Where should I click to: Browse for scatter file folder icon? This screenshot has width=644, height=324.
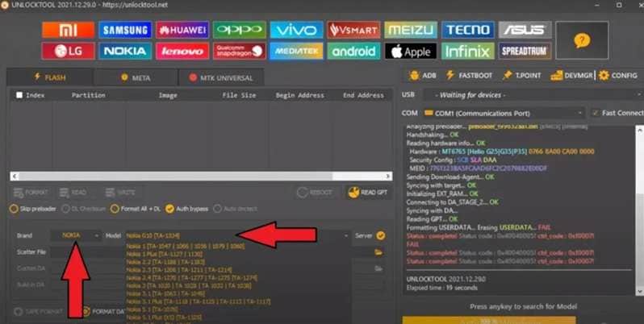[378, 252]
